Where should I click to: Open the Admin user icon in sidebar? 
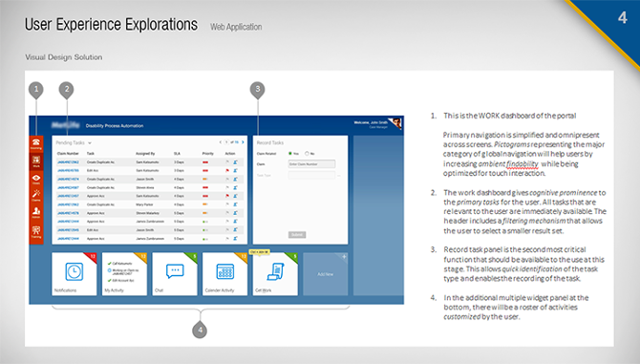(x=36, y=211)
